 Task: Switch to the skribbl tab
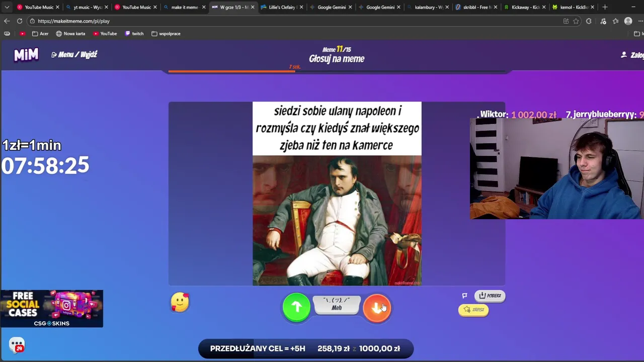pos(476,7)
